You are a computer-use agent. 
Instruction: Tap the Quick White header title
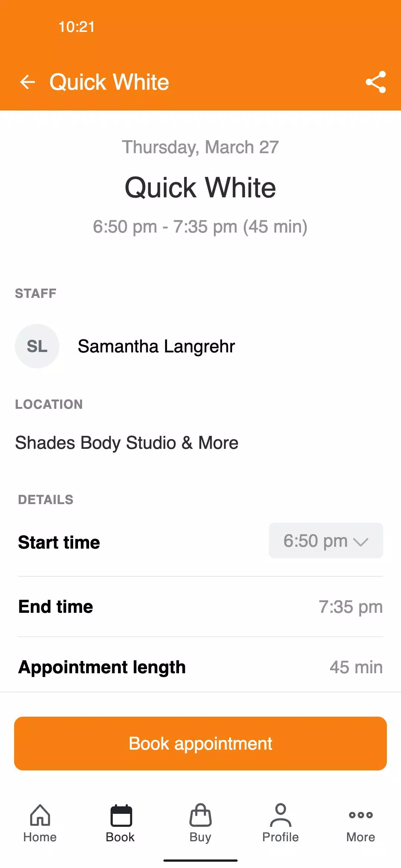pos(109,82)
